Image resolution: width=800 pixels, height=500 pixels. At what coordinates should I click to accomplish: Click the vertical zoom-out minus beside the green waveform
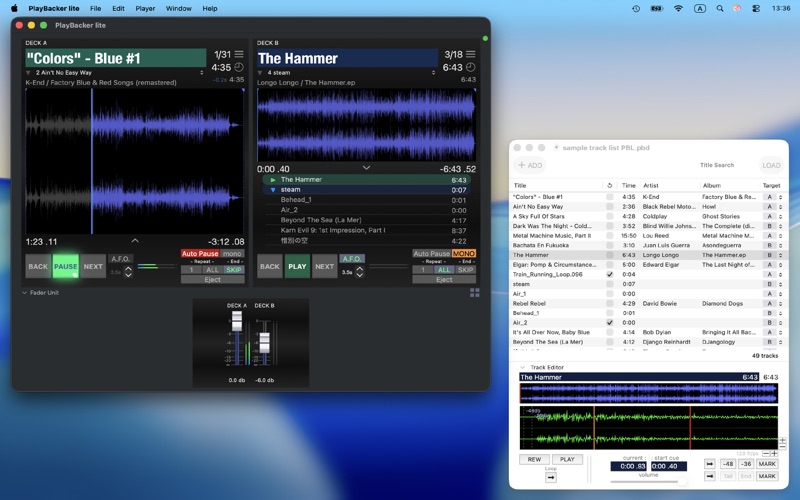[x=782, y=446]
